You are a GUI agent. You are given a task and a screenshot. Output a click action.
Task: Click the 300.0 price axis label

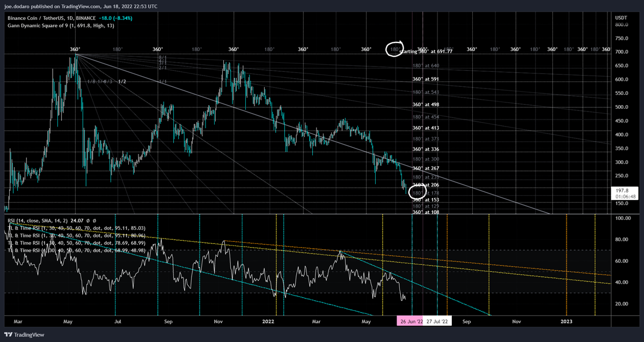pos(621,162)
